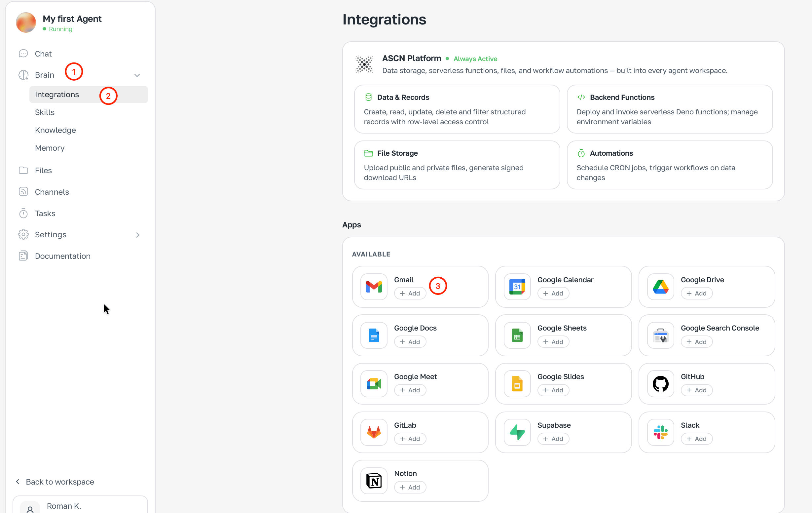
Task: Add the Google Calendar integration
Action: 553,293
